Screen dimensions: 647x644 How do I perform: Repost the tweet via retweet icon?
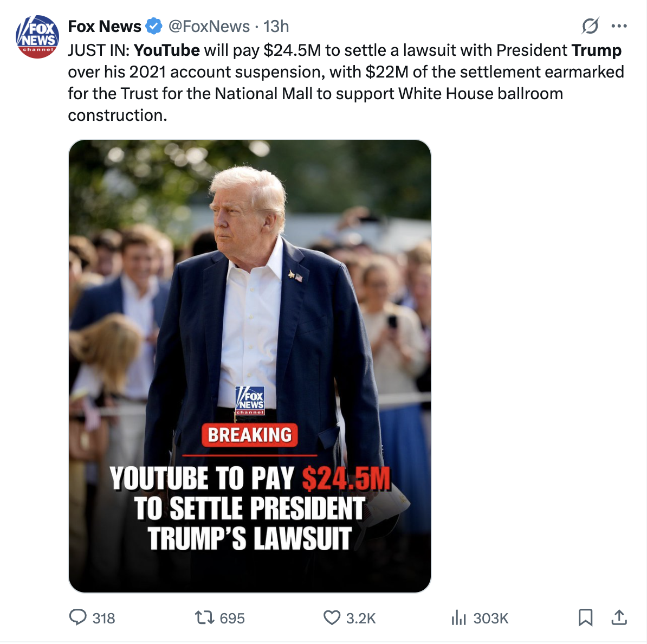pos(204,617)
